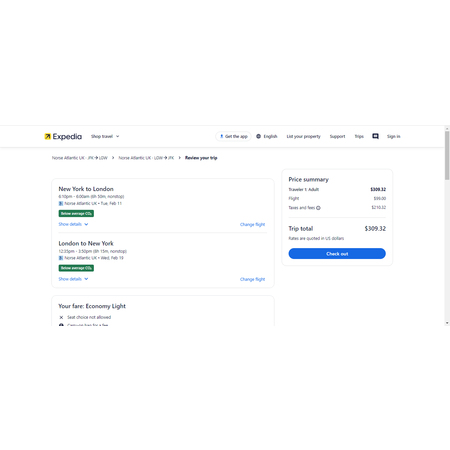
Task: Click Your fare: Economy Light heading
Action: pos(92,306)
